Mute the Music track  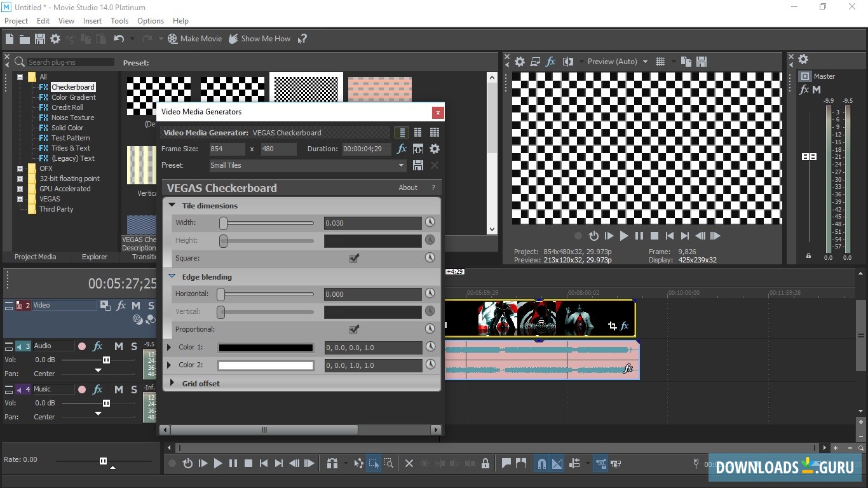[119, 390]
